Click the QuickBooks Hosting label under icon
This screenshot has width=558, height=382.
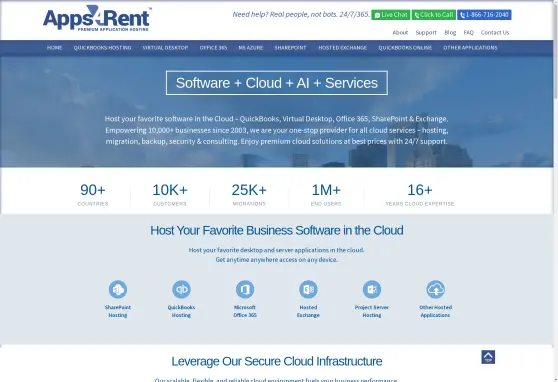[x=181, y=311]
